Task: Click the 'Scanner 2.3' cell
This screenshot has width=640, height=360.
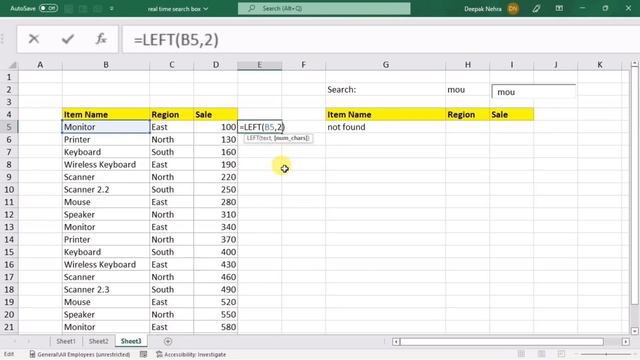Action: pyautogui.click(x=106, y=289)
